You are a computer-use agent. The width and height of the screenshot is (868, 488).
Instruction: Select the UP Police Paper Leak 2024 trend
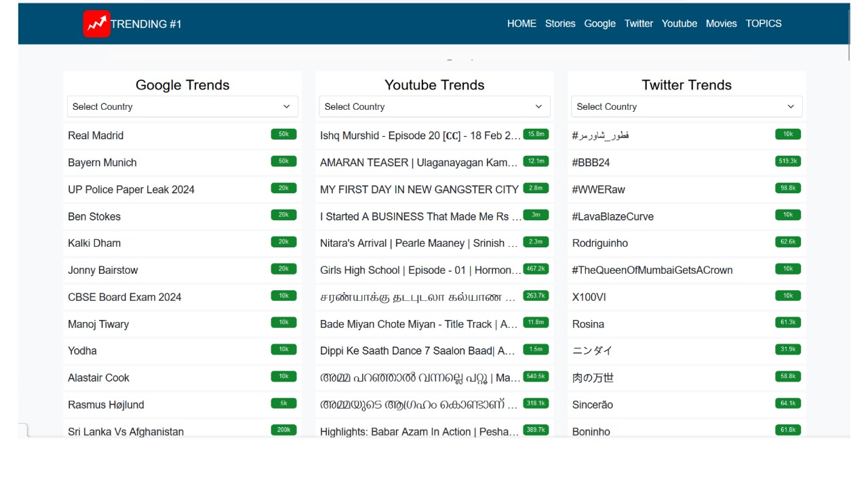tap(132, 189)
